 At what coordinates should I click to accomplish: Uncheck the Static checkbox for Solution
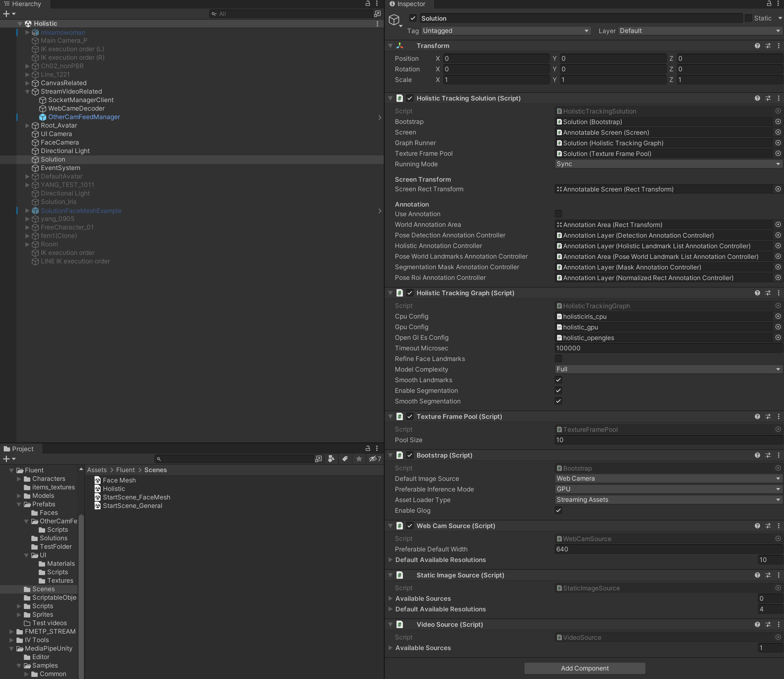748,18
